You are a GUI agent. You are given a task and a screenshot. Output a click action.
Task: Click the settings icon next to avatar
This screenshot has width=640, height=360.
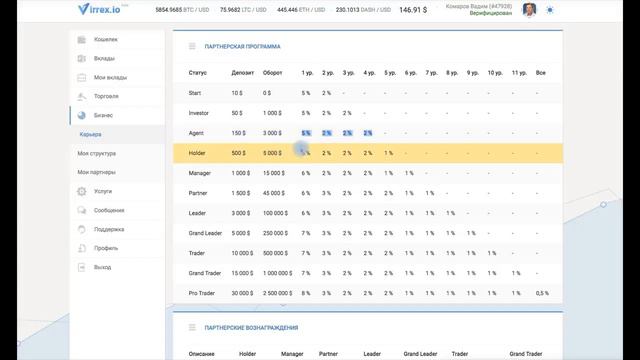550,10
